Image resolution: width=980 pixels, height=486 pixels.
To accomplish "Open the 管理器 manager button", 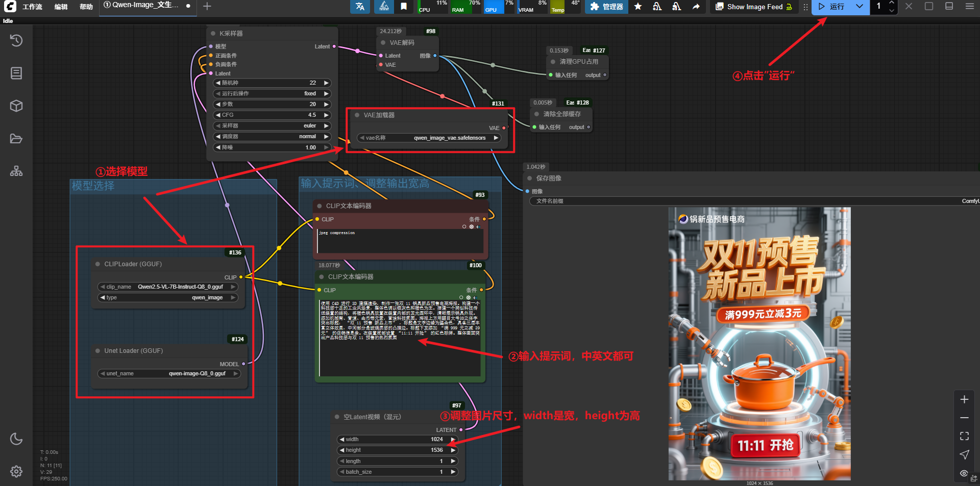I will tap(606, 7).
